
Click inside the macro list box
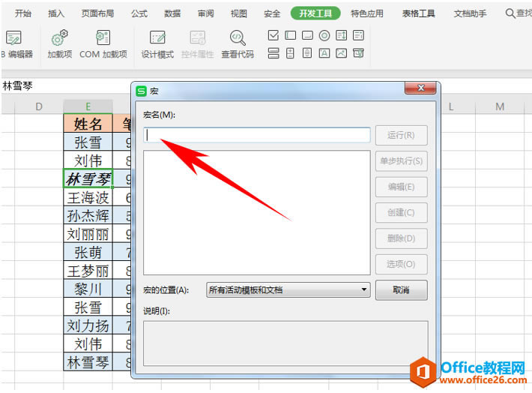click(257, 213)
